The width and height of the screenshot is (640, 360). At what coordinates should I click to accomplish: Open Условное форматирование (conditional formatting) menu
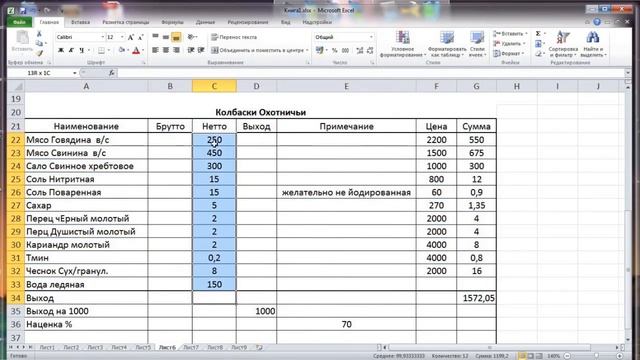coord(402,44)
